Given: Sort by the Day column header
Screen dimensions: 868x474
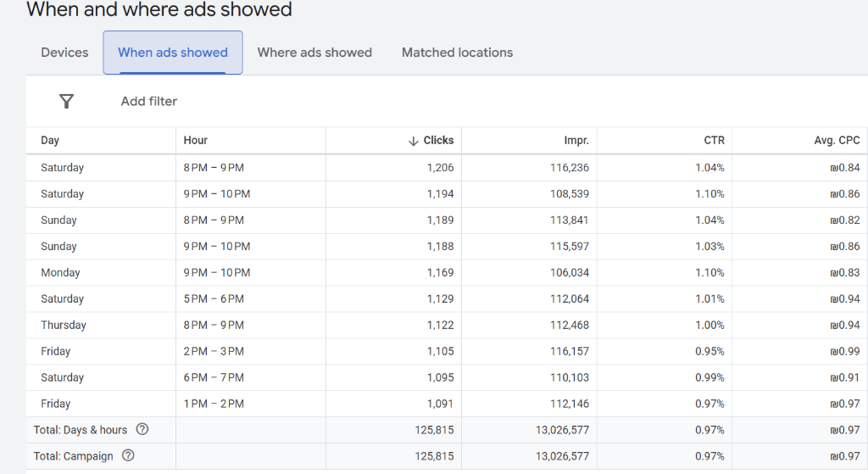Looking at the screenshot, I should coord(50,140).
